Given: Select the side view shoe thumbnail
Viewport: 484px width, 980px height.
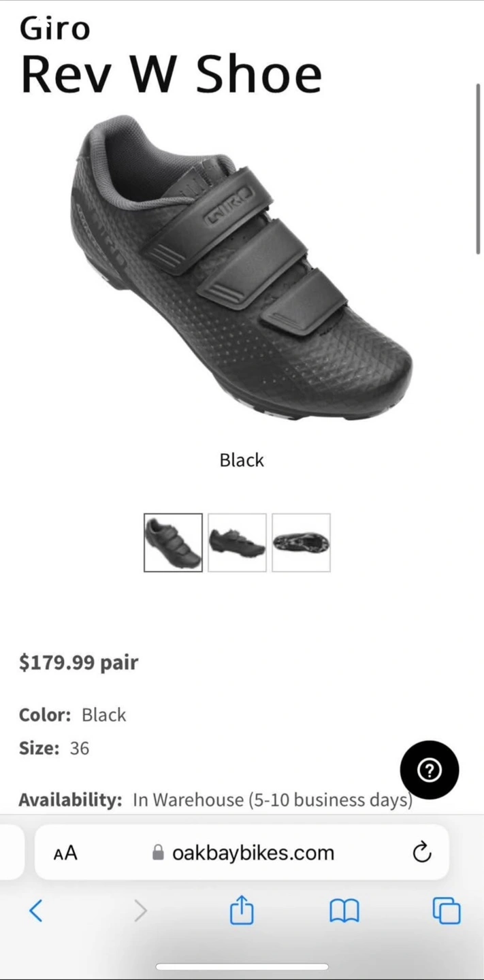Looking at the screenshot, I should (237, 542).
